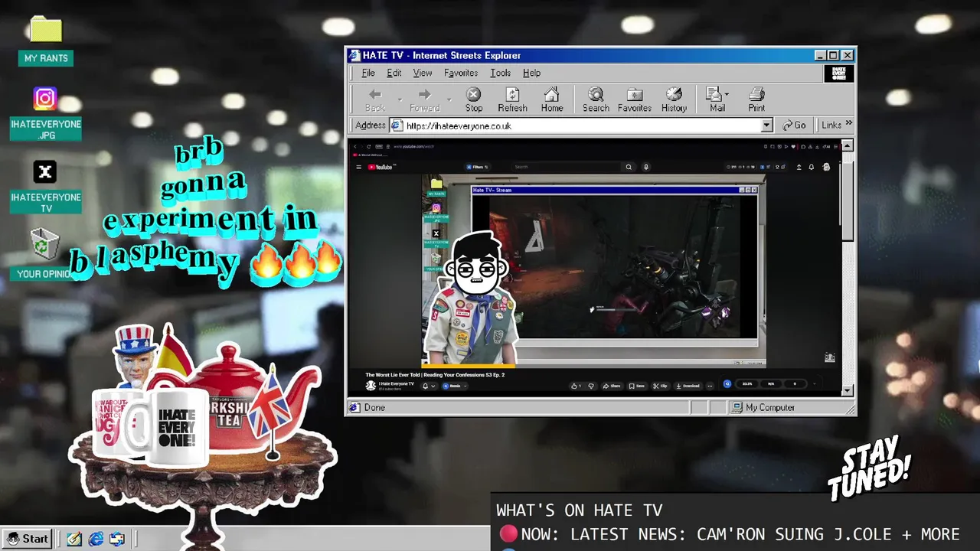Open the video more options ellipsis
The width and height of the screenshot is (980, 551).
tap(710, 386)
